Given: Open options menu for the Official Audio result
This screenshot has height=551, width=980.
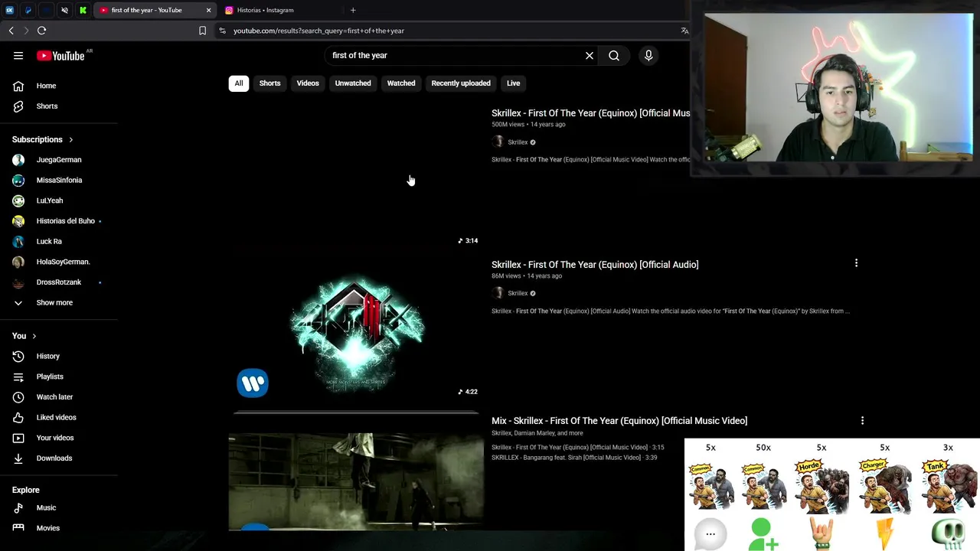Looking at the screenshot, I should 856,263.
